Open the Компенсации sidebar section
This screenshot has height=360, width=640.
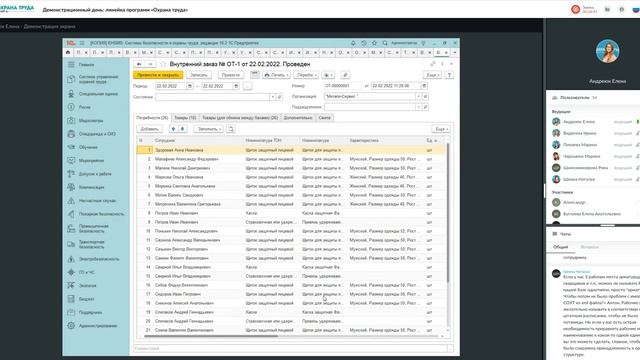(x=91, y=187)
